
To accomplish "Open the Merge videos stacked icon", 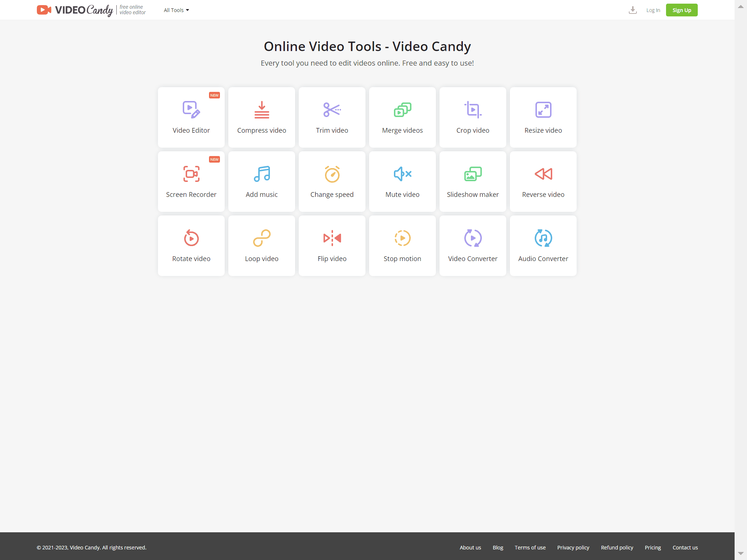I will pos(402,109).
